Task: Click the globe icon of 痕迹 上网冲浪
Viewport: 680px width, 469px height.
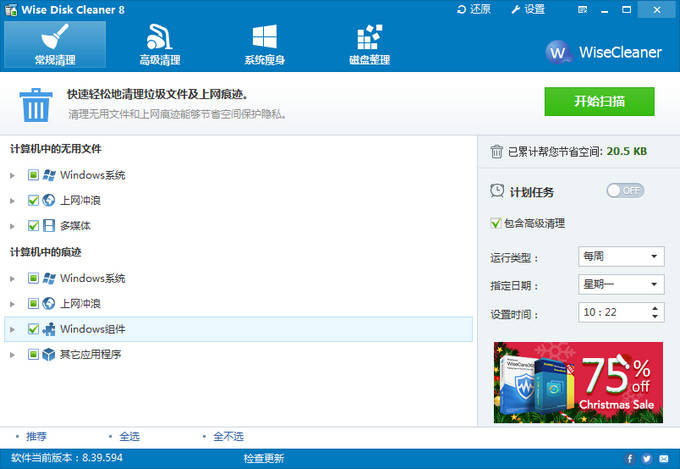Action: point(49,303)
